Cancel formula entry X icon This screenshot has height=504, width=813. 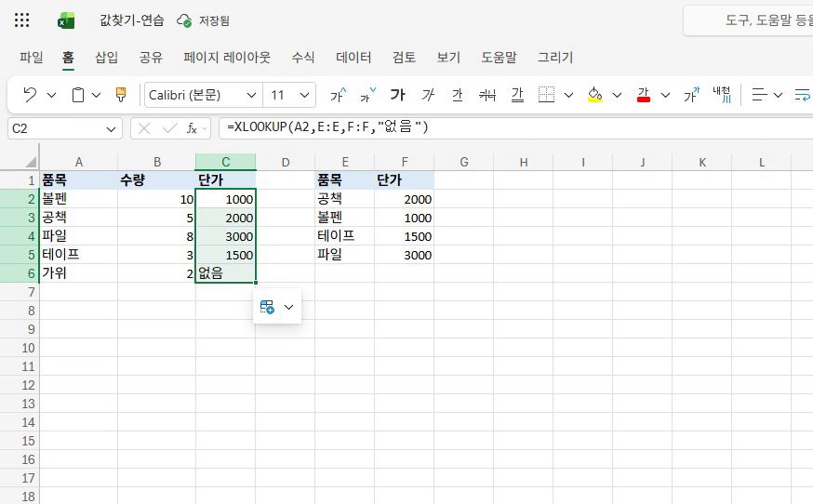(144, 128)
